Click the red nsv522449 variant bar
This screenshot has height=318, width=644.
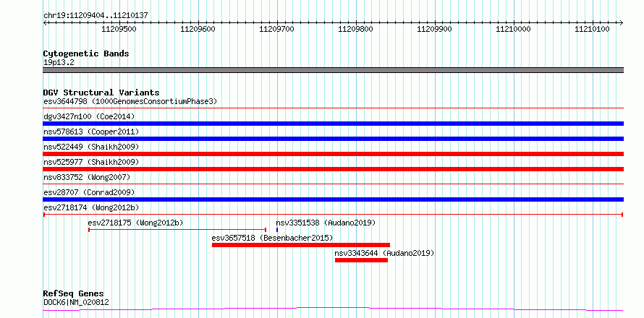[334, 154]
